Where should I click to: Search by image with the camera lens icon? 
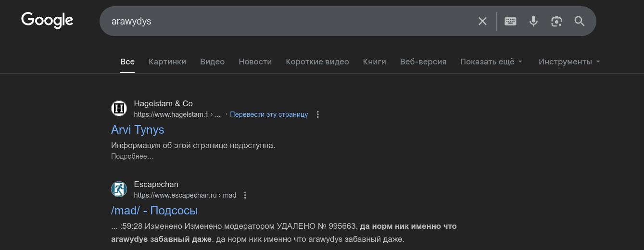[556, 21]
